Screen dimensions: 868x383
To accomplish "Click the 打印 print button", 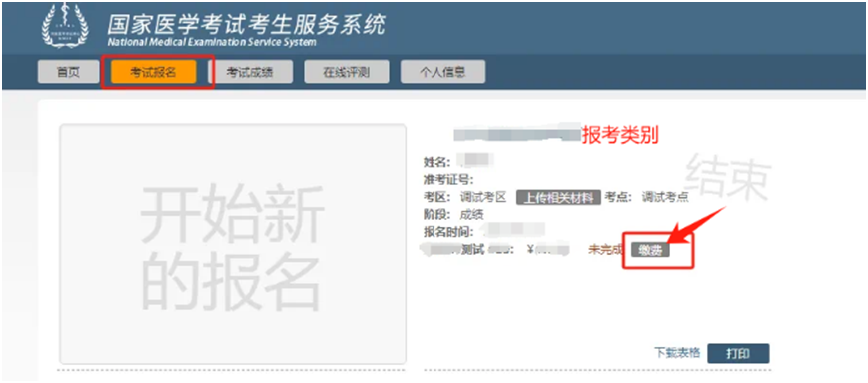I will pyautogui.click(x=738, y=353).
